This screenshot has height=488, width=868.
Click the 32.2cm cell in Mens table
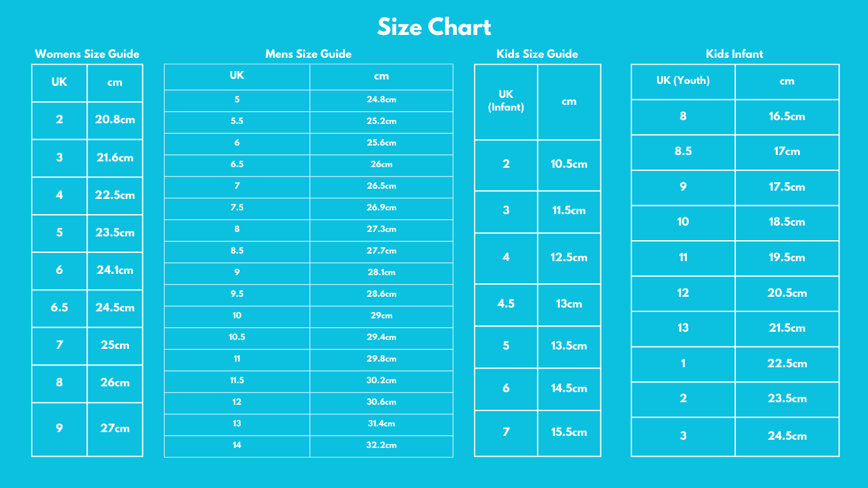coord(381,445)
